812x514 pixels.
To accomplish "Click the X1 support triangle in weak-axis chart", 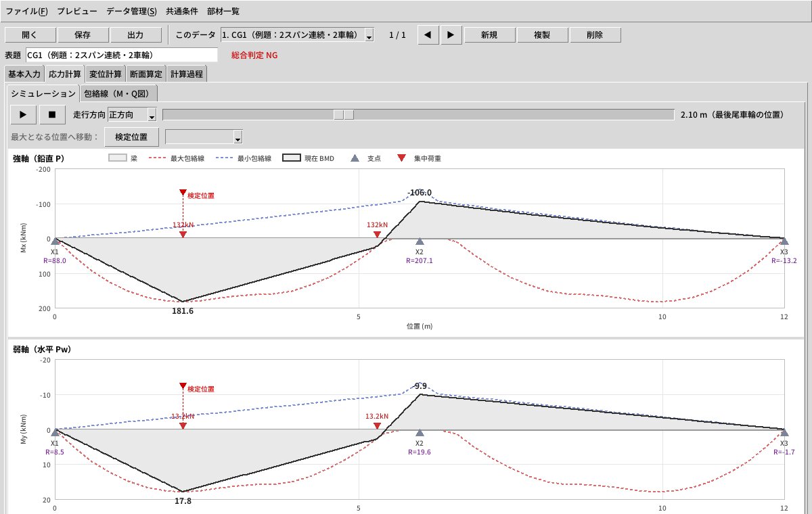I will [55, 432].
